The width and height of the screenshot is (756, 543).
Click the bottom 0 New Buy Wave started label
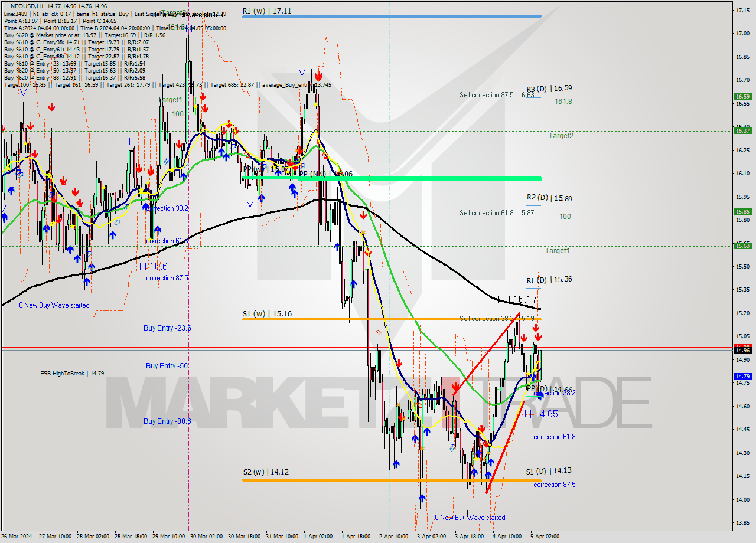tap(470, 518)
